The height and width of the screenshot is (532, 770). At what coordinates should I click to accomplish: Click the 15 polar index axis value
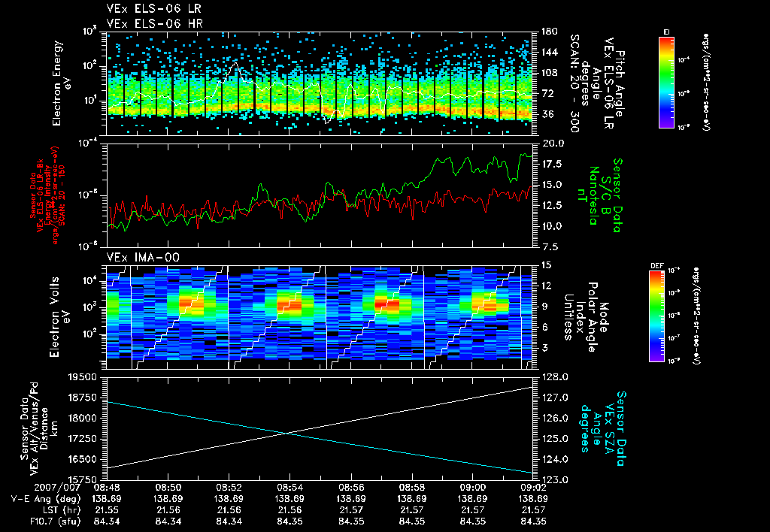click(549, 265)
